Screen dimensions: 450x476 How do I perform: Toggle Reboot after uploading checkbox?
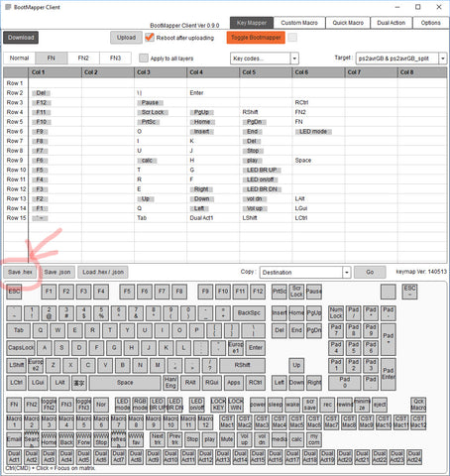pos(150,37)
